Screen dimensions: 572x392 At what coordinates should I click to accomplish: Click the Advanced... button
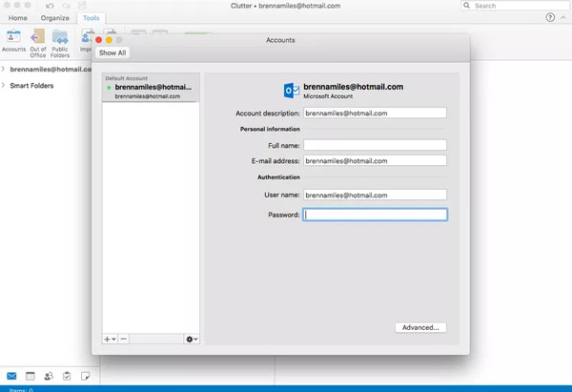click(420, 327)
